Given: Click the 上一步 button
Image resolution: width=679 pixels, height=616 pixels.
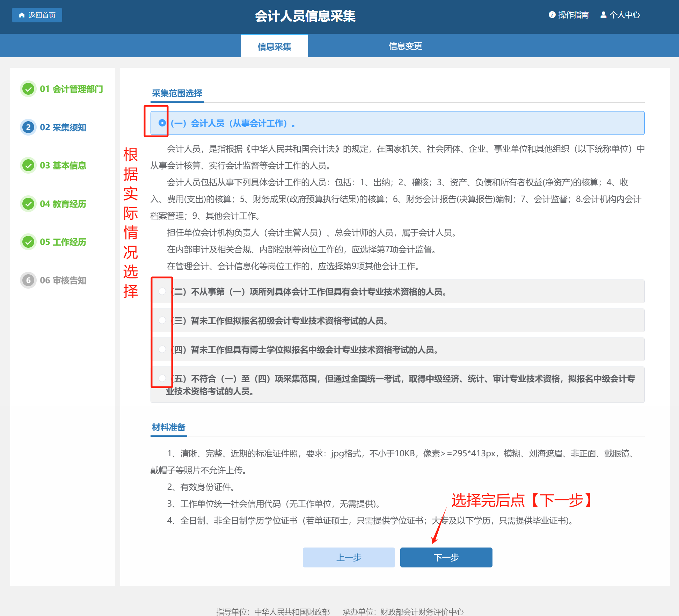Looking at the screenshot, I should pos(349,557).
